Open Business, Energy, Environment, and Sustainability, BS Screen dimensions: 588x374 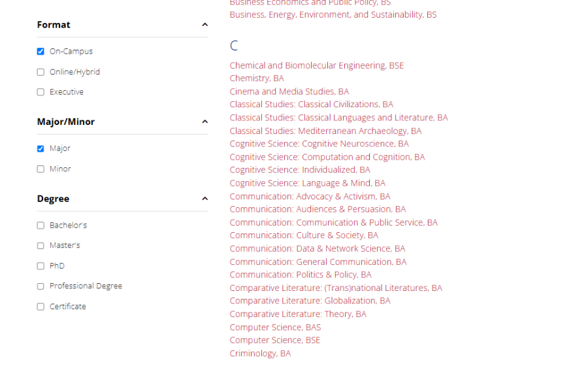[x=333, y=14]
